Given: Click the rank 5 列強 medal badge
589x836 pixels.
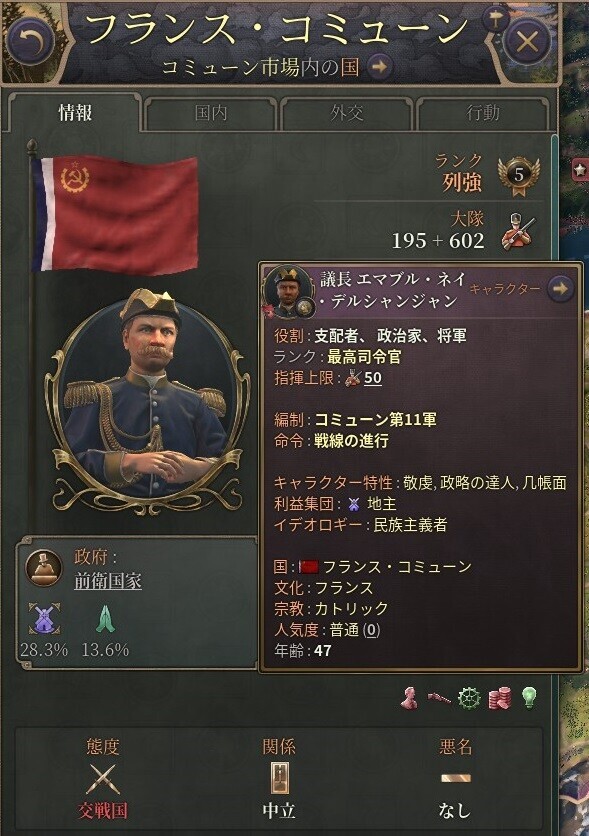Looking at the screenshot, I should [518, 176].
